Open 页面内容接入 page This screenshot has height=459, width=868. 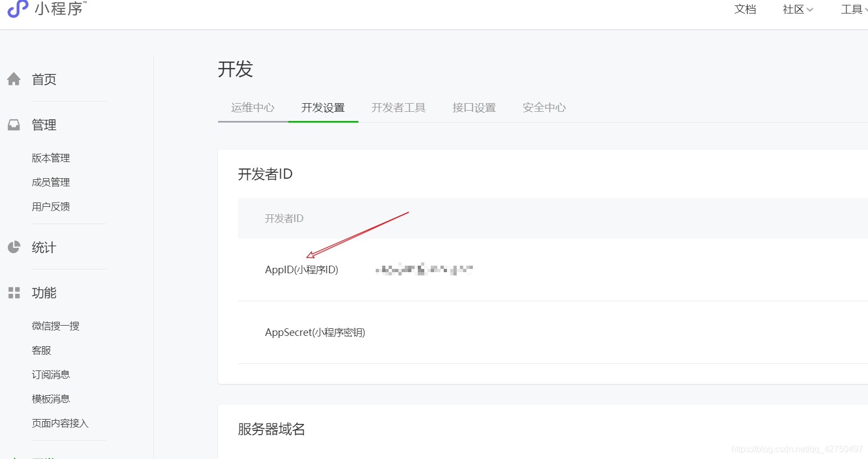coord(60,423)
